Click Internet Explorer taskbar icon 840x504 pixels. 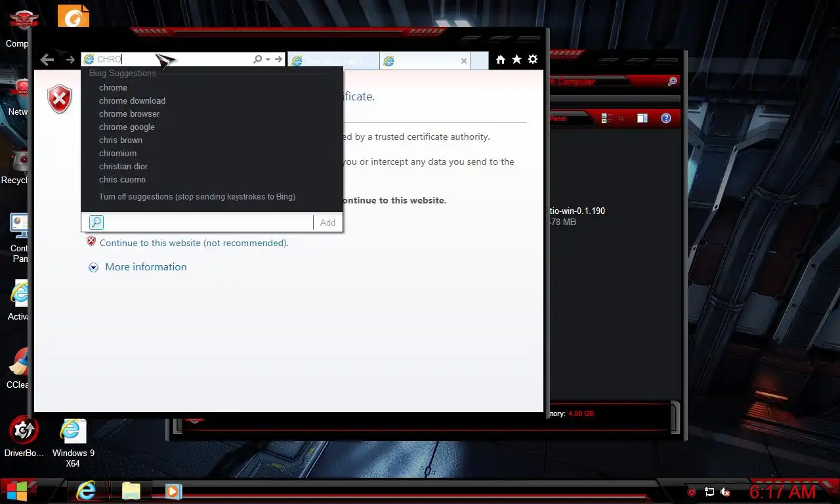(x=85, y=491)
